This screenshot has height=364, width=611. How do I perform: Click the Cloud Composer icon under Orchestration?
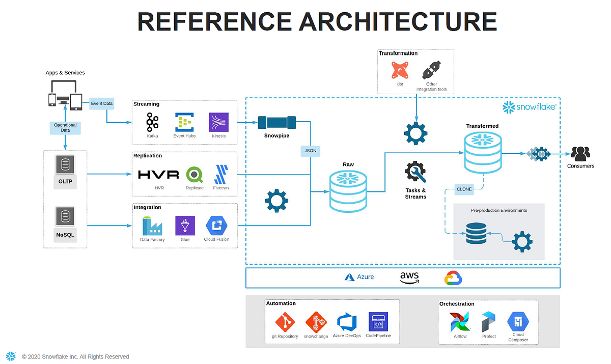tap(518, 321)
